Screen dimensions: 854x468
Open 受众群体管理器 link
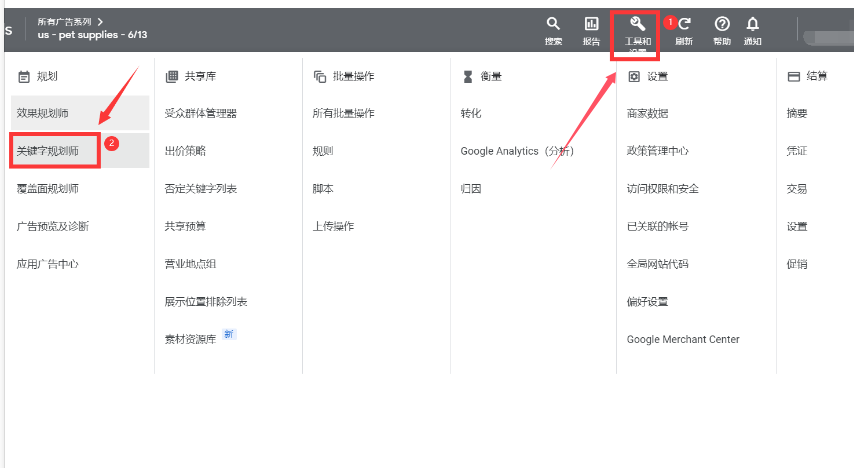[200, 113]
